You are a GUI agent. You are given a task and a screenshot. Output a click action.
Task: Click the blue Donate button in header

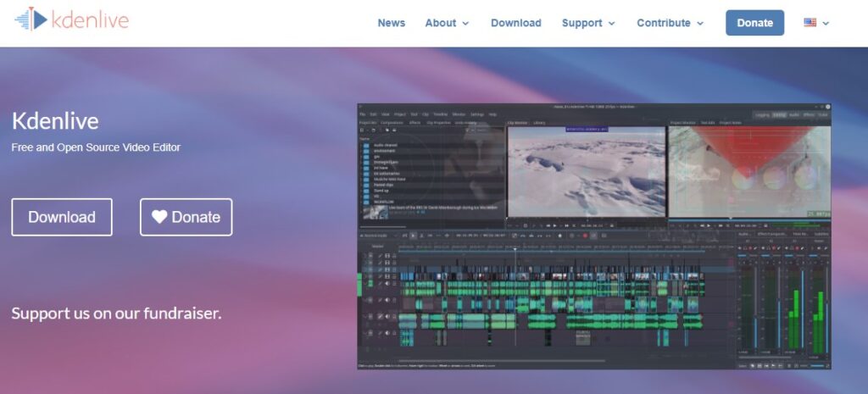755,23
